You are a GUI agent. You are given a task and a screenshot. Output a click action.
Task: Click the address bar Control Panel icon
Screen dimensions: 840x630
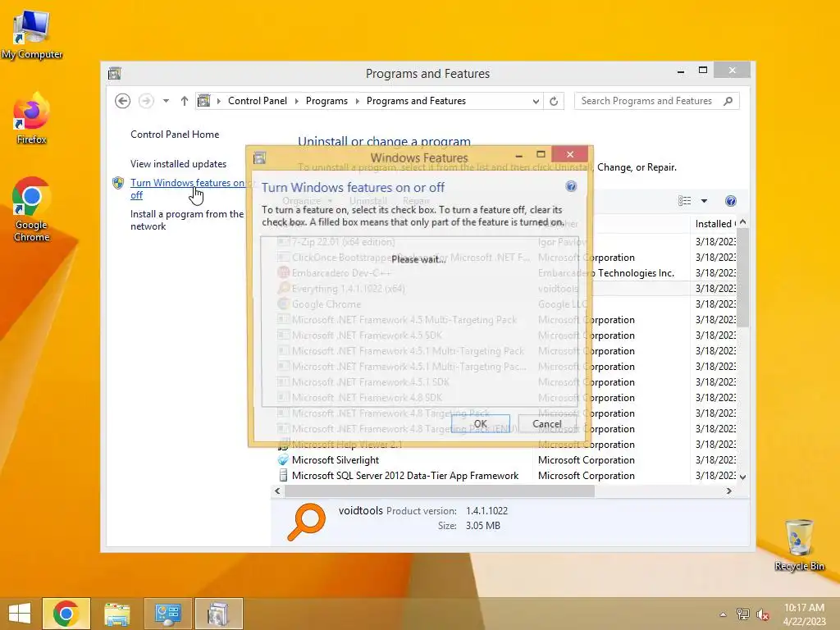tap(204, 101)
